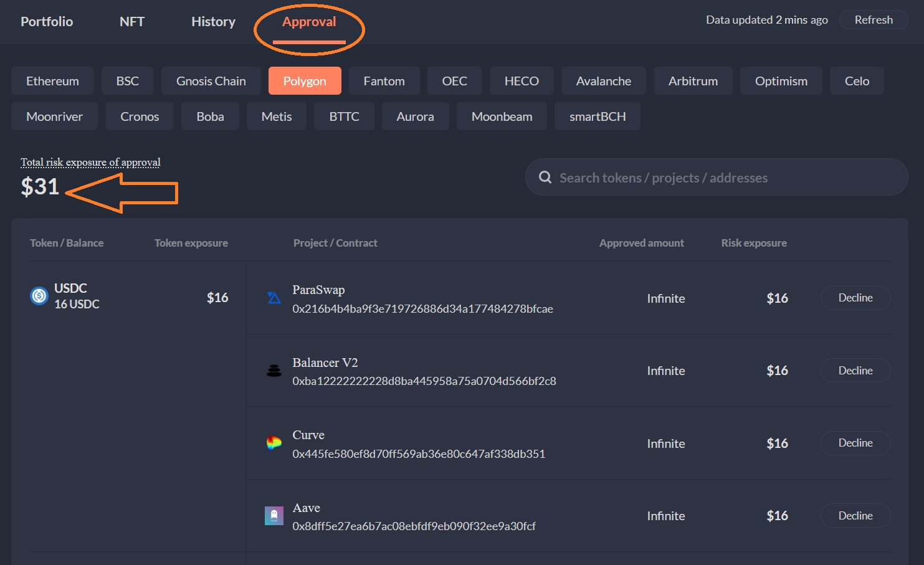The image size is (924, 565).
Task: Decline the ParaSwap USDC approval
Action: tap(855, 298)
